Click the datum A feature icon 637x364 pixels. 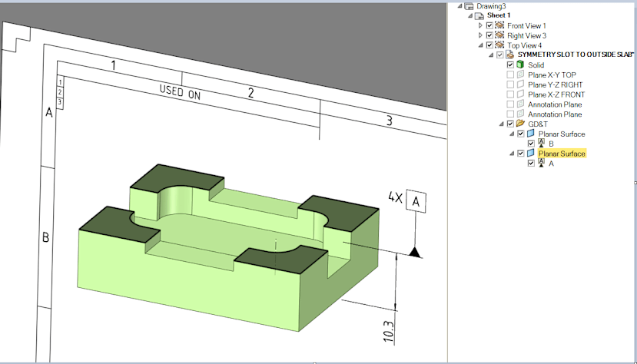coord(541,163)
